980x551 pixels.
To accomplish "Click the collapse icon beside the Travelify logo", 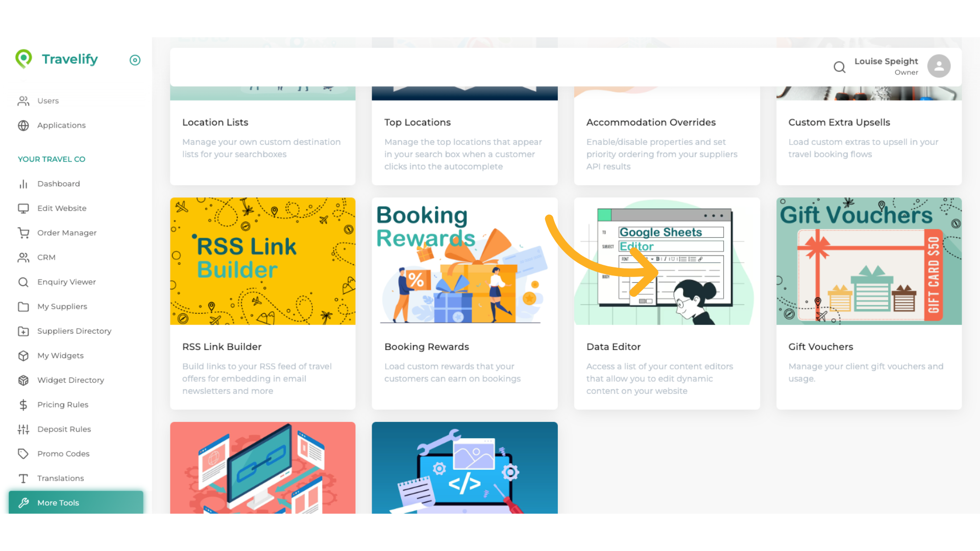I will point(135,60).
